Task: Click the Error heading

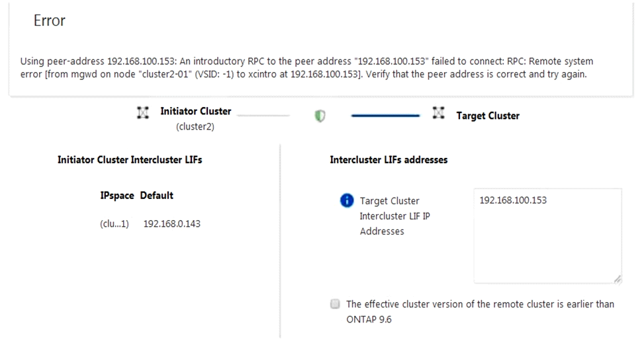Action: [x=50, y=20]
